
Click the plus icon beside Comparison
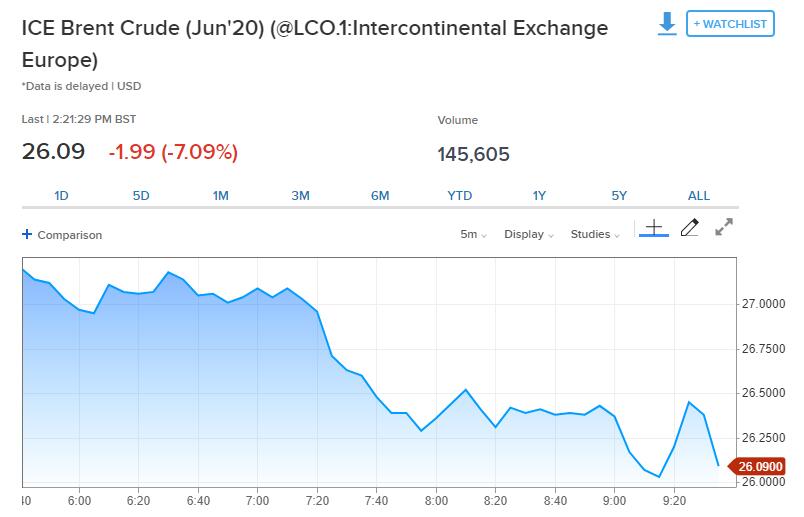(27, 234)
